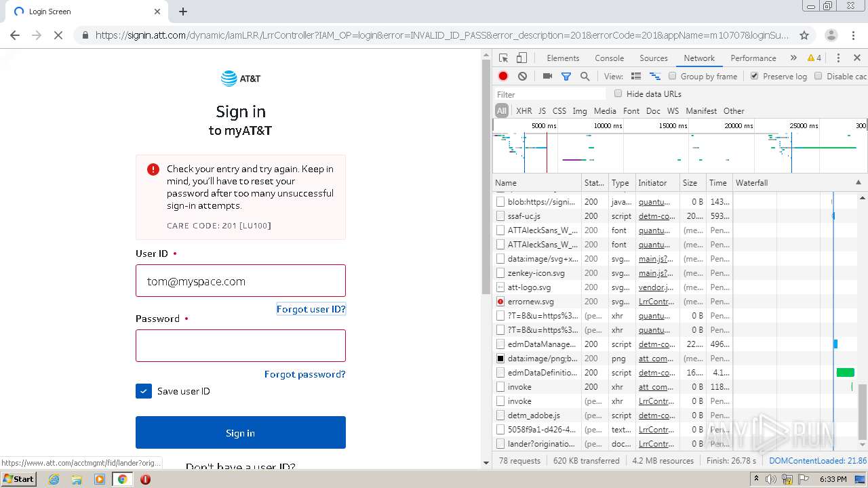The width and height of the screenshot is (868, 488).
Task: Open the warnings counter showing 4
Action: pyautogui.click(x=814, y=58)
